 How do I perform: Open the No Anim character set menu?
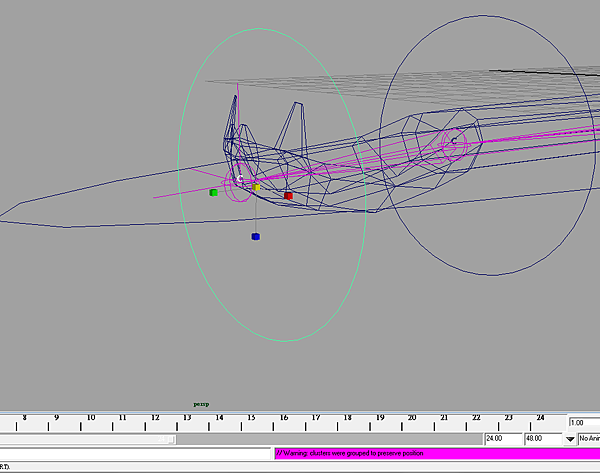click(x=589, y=439)
